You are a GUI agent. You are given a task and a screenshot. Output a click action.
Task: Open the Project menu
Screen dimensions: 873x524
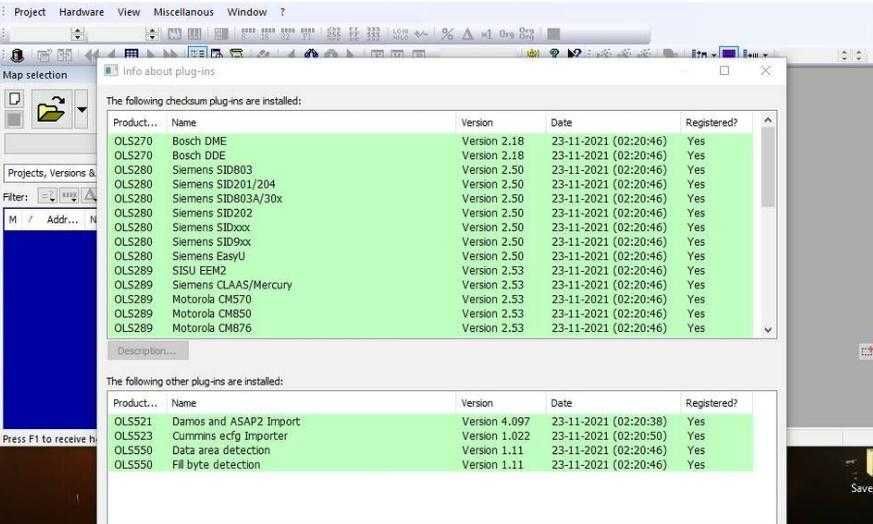coord(30,12)
